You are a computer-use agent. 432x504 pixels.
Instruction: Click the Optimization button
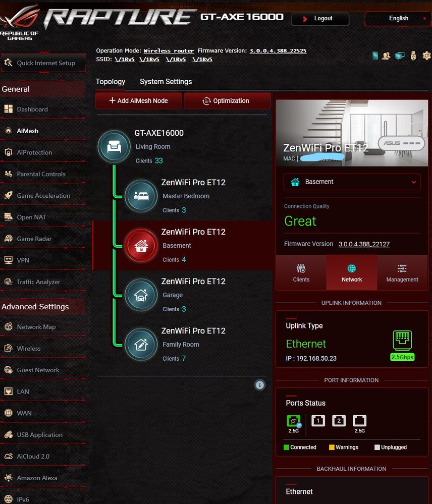[227, 101]
